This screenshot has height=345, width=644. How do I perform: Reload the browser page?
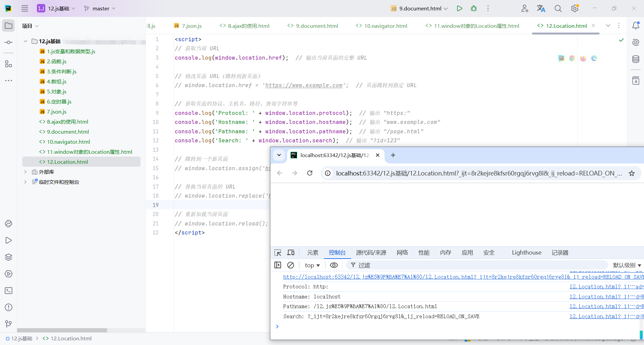tap(310, 173)
